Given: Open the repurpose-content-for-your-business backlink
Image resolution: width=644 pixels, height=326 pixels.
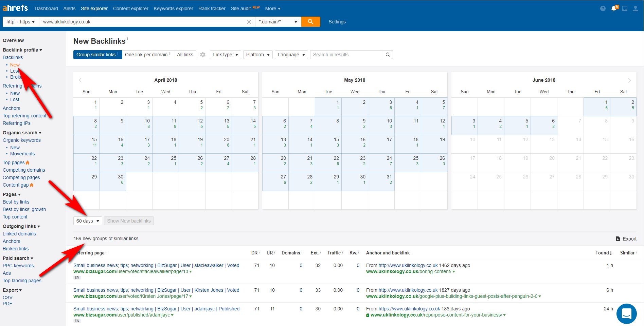Looking at the screenshot, I should (x=436, y=315).
